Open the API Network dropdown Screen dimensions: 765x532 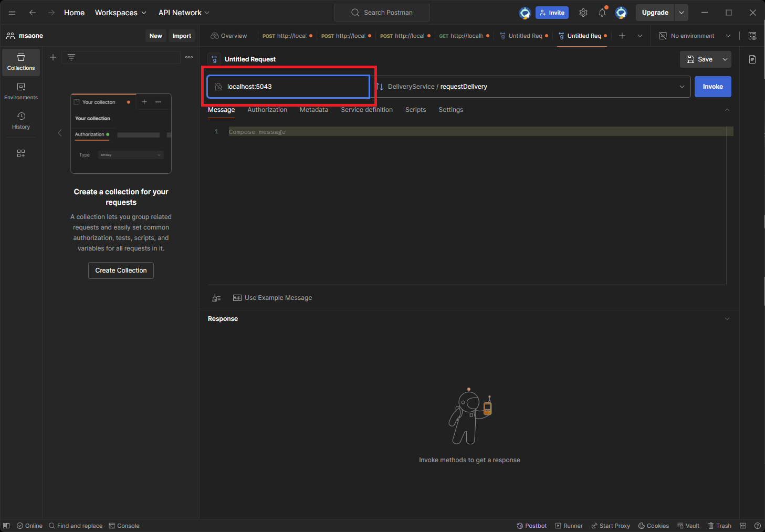[184, 13]
